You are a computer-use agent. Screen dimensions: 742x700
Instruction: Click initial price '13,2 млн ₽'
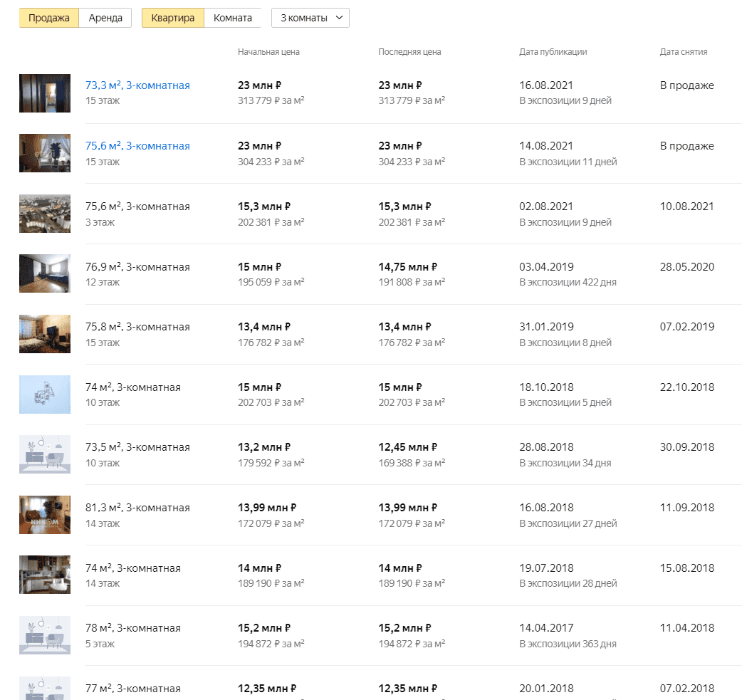264,446
